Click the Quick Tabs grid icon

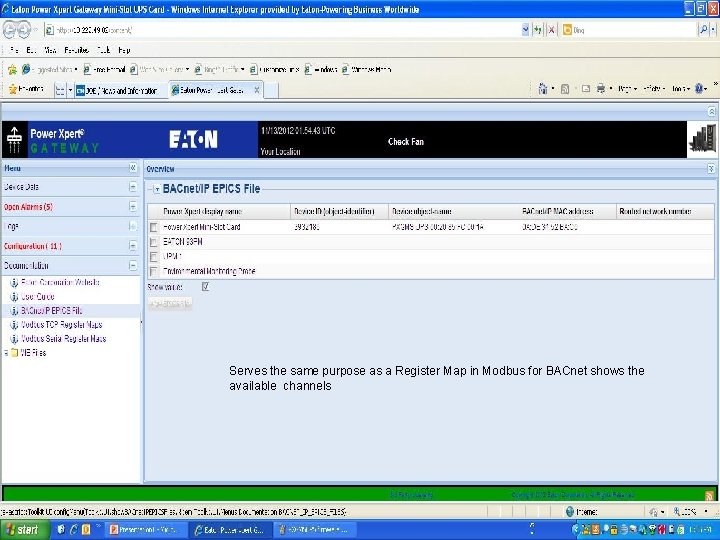pyautogui.click(x=60, y=90)
